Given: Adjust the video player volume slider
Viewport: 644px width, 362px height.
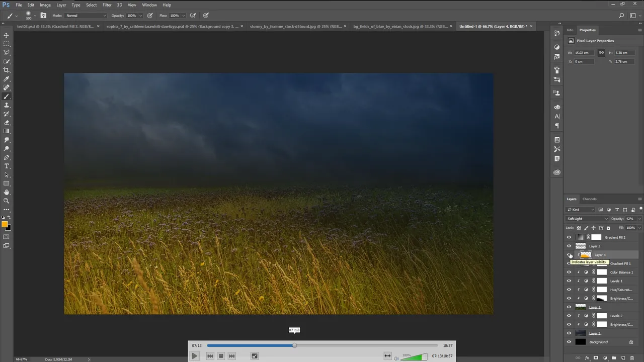Looking at the screenshot, I should (414, 357).
